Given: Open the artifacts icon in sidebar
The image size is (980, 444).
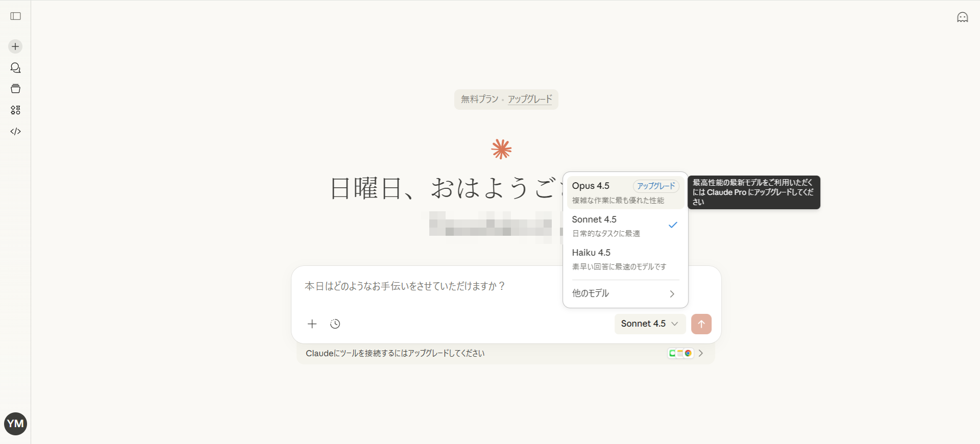Looking at the screenshot, I should click(15, 110).
